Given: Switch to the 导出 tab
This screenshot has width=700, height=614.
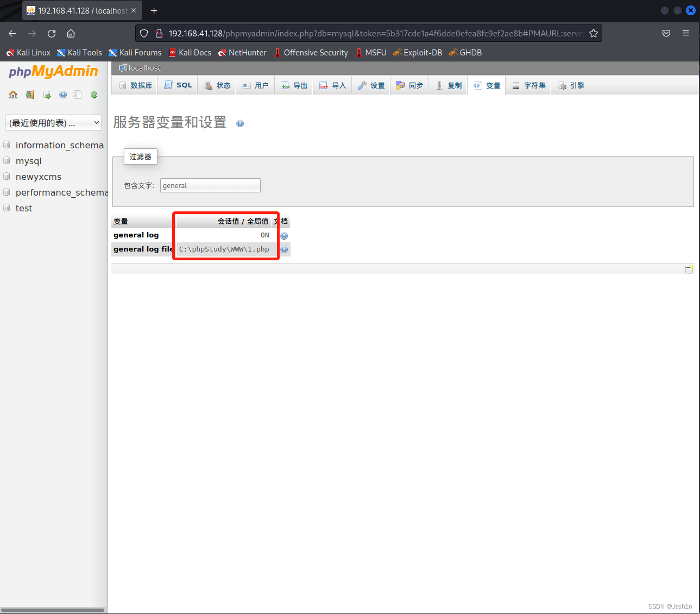Looking at the screenshot, I should (x=294, y=85).
